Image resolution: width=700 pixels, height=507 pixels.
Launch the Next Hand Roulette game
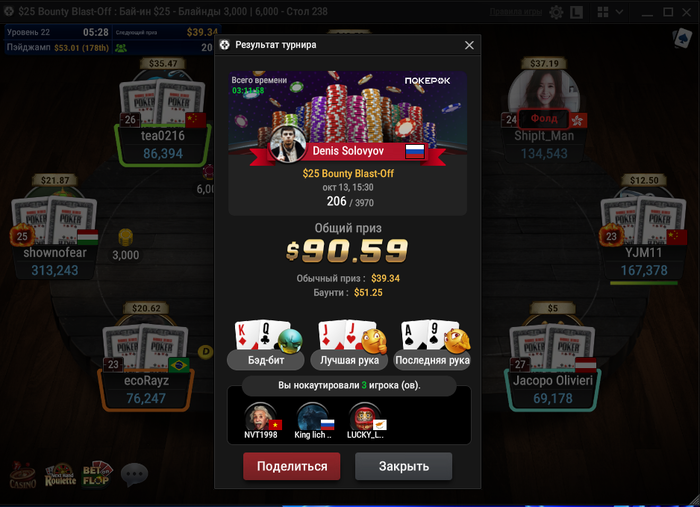[60, 475]
